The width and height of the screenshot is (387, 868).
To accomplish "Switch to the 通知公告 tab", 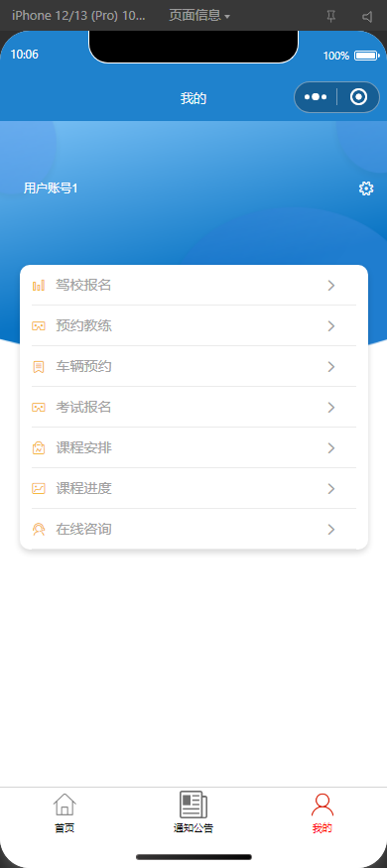I will [x=193, y=812].
